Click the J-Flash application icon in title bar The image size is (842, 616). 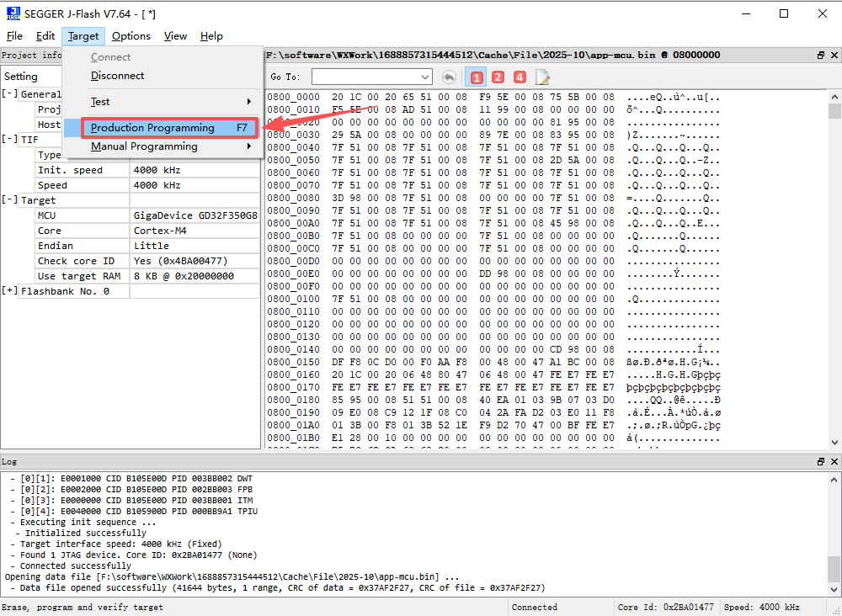[13, 14]
